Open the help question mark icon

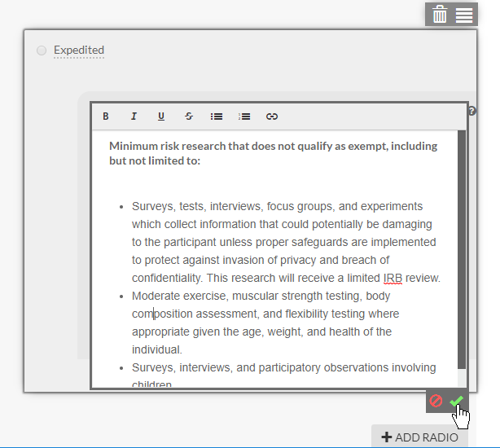pyautogui.click(x=472, y=111)
